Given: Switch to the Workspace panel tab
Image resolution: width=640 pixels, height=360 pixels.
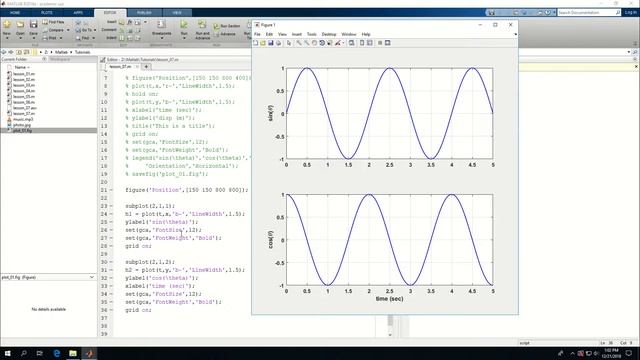Looking at the screenshot, I should (60, 59).
